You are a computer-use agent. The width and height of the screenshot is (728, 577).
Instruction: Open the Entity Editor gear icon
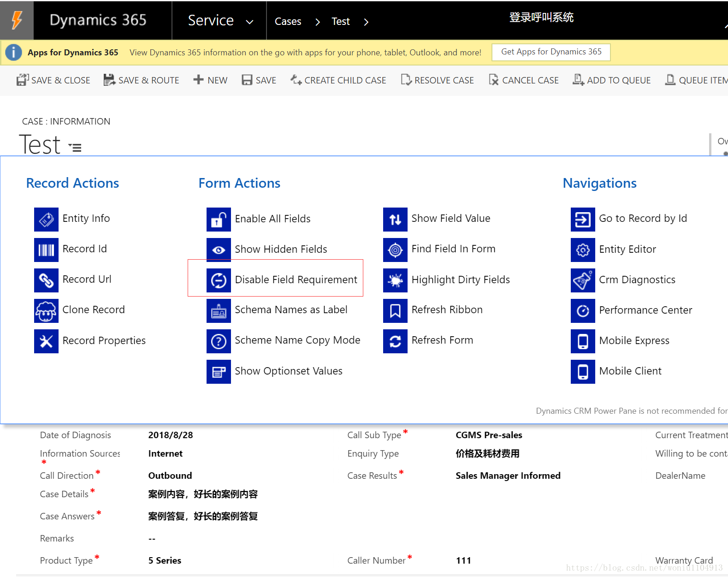[583, 250]
